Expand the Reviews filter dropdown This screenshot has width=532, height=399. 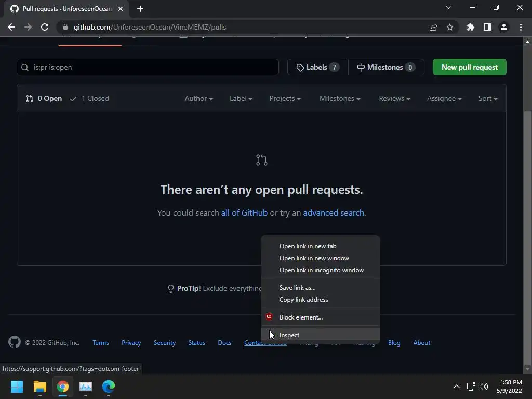click(x=395, y=98)
